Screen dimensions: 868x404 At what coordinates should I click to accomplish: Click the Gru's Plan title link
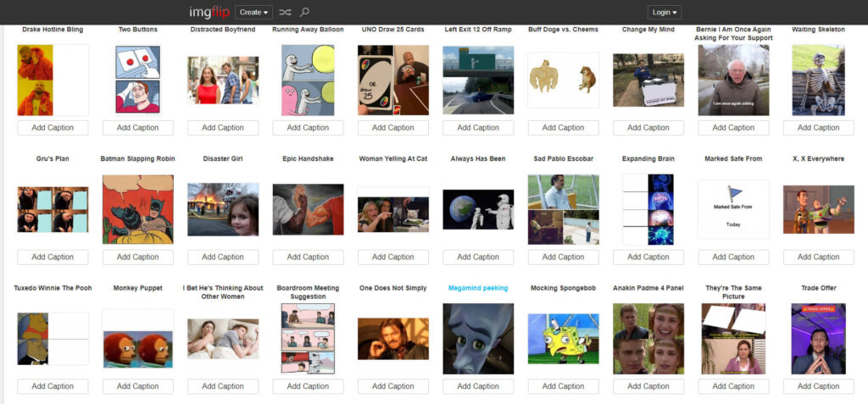(53, 159)
